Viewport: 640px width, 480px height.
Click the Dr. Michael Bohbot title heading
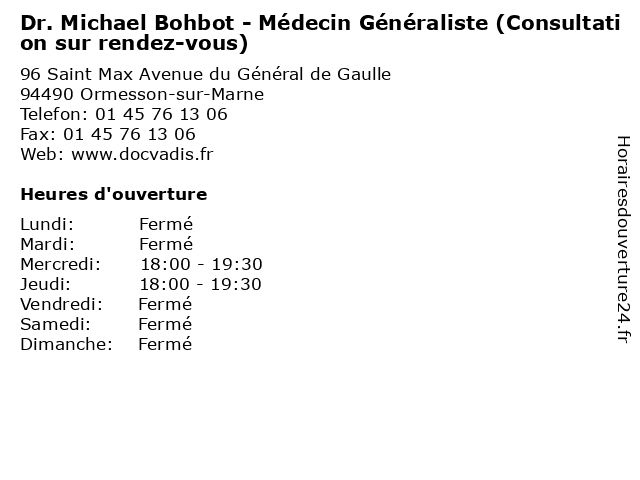pos(320,33)
